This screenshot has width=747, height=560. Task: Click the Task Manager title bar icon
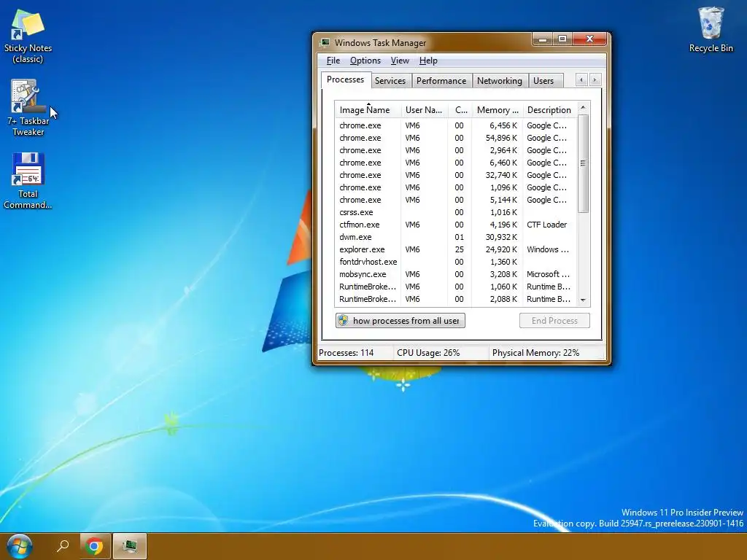point(325,42)
